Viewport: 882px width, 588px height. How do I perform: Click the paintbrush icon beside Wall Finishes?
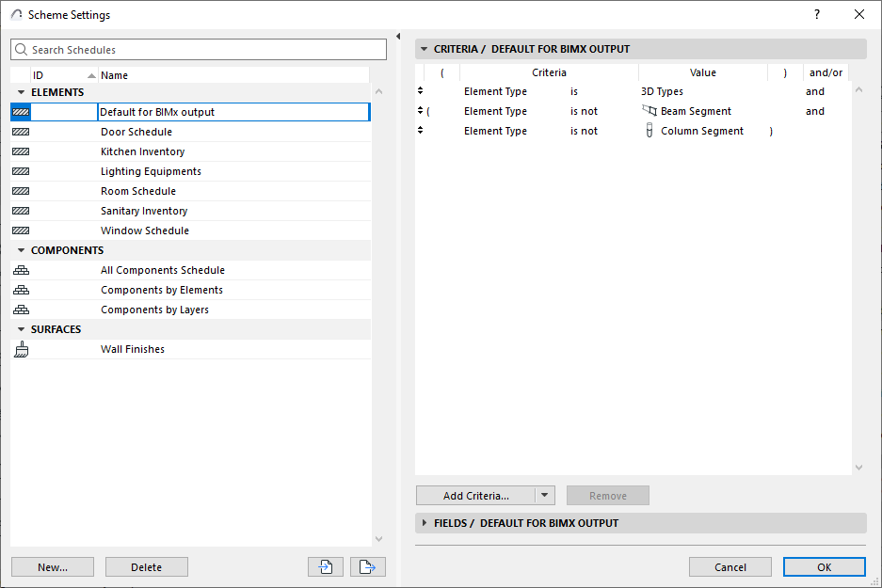[x=22, y=349]
